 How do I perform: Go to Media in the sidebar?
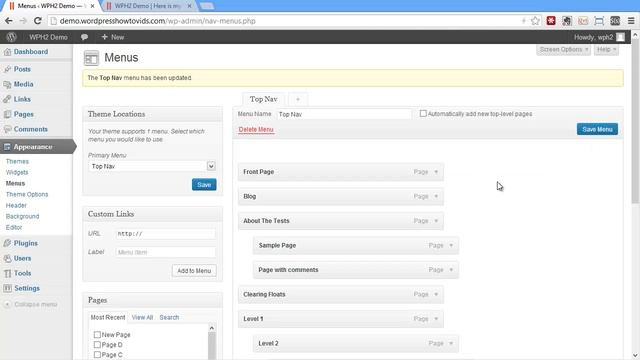click(x=23, y=84)
